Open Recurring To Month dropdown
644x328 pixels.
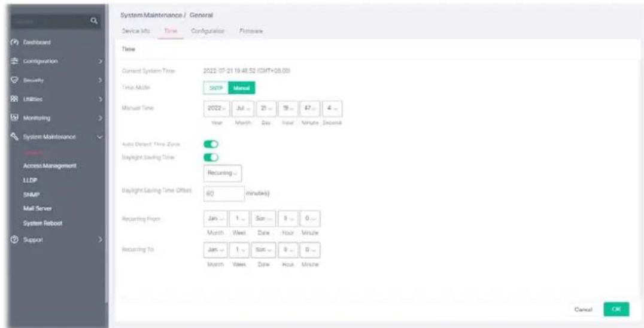pos(215,250)
